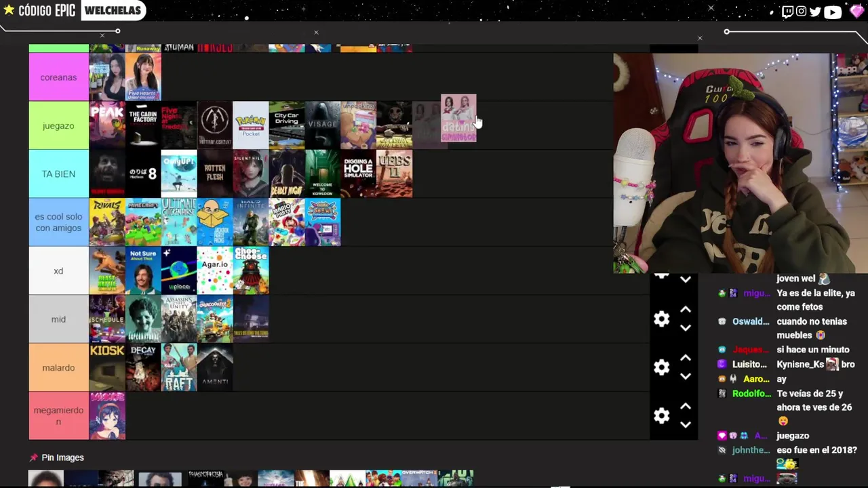Screen dimensions: 868x488
Task: Select the xd tier label
Action: [x=58, y=270]
